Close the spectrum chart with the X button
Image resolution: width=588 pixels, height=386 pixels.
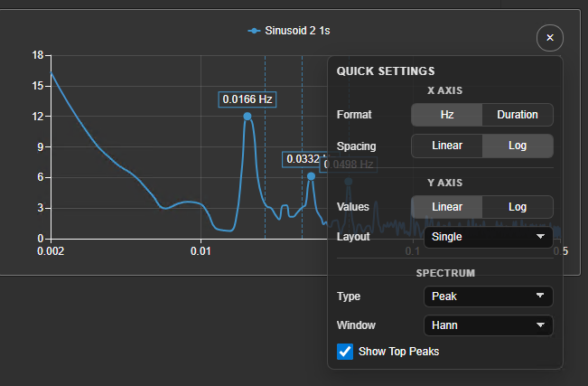tap(550, 38)
